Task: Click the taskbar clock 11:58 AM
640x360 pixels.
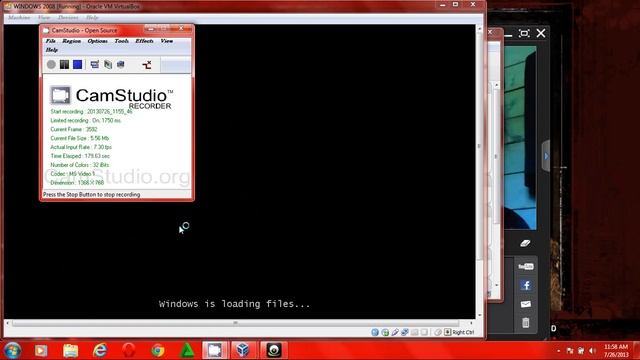Action: click(x=616, y=351)
